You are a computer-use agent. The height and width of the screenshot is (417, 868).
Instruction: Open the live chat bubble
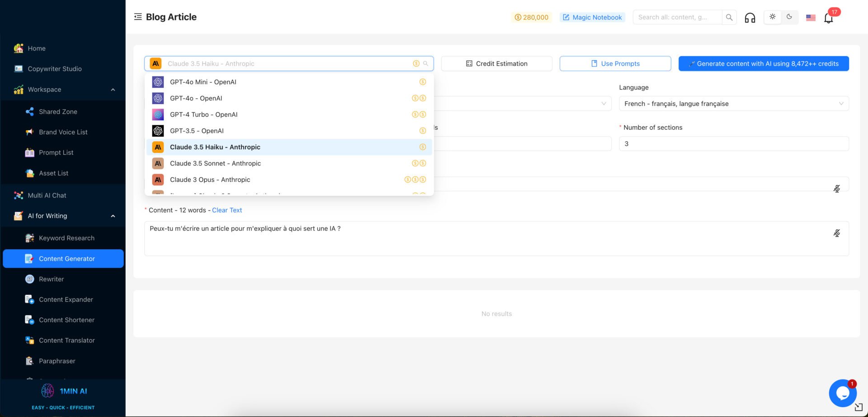[x=842, y=393]
